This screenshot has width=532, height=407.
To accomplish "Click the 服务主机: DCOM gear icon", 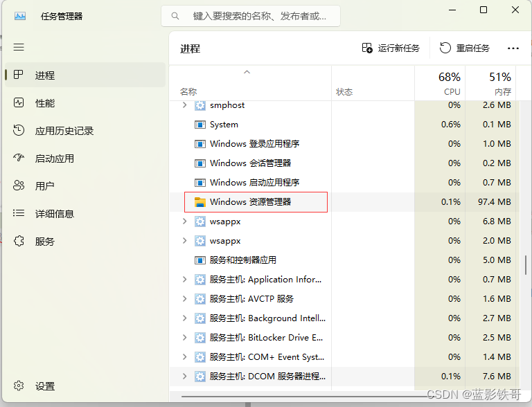I will pyautogui.click(x=199, y=377).
